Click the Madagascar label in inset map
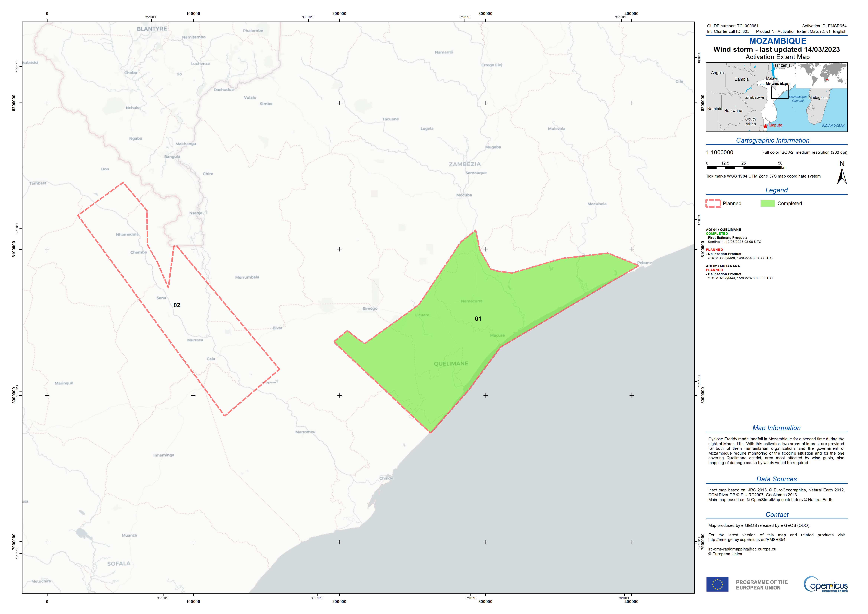 819,98
